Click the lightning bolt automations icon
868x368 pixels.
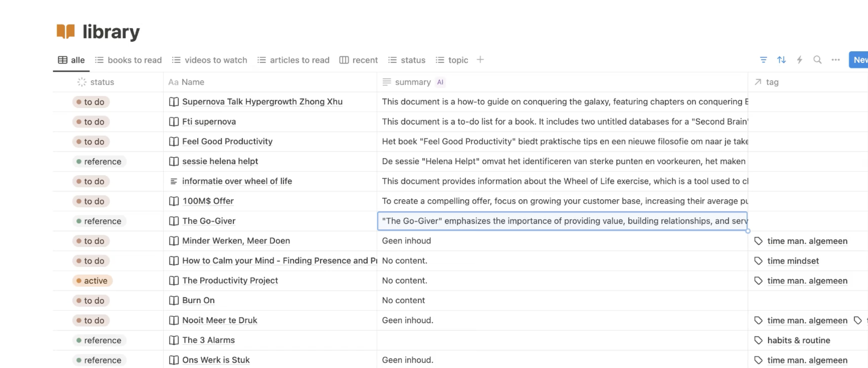tap(799, 60)
